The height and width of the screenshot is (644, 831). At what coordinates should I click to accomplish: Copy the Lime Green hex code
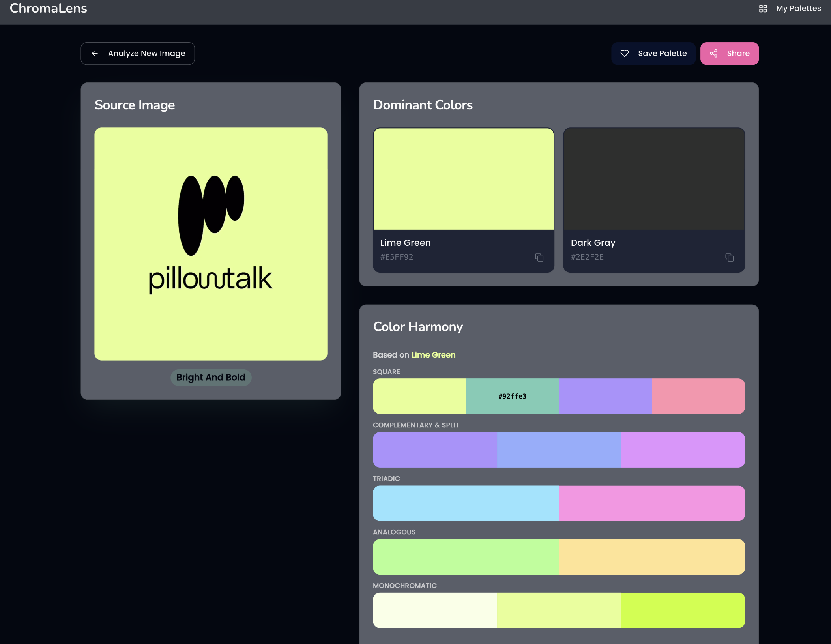click(x=539, y=258)
